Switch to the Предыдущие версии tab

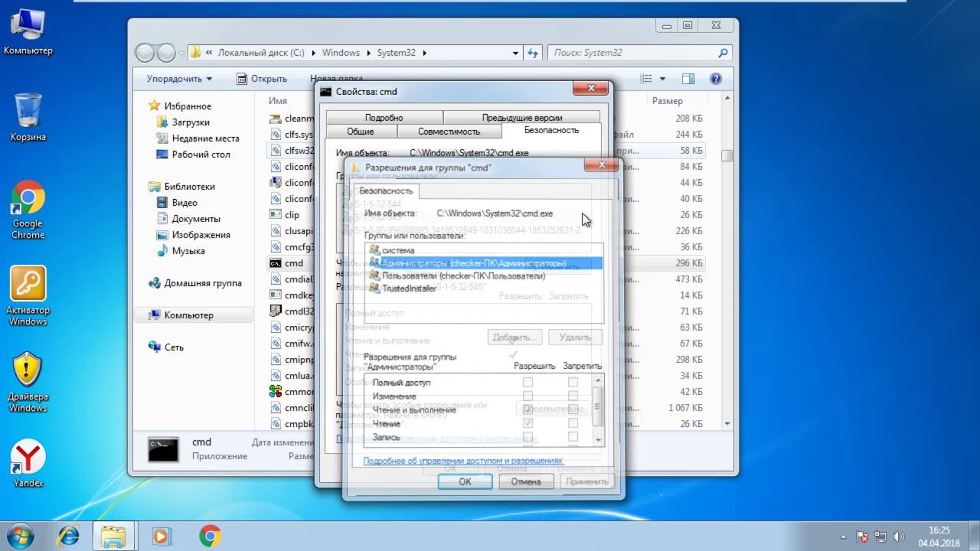tap(521, 118)
